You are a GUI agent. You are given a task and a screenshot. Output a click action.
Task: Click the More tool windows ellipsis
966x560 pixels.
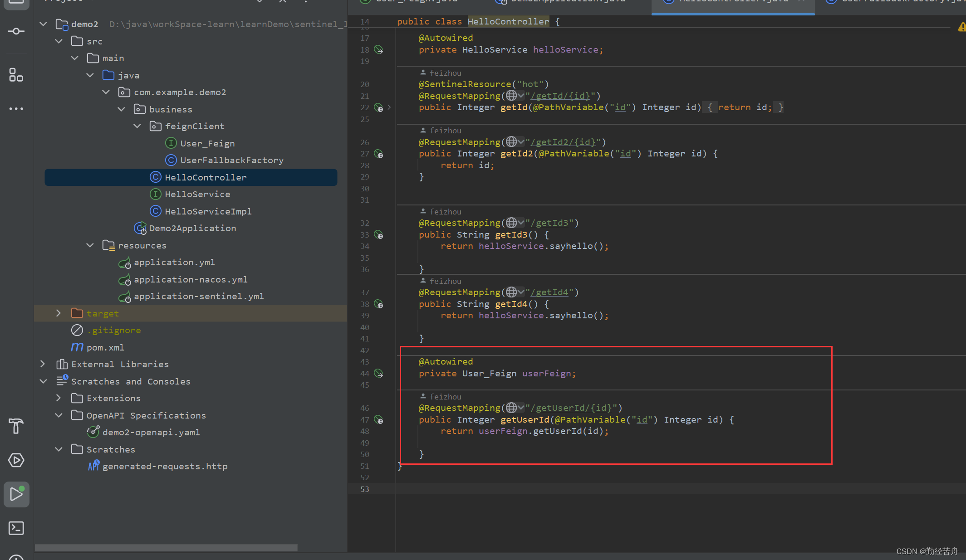pos(16,109)
